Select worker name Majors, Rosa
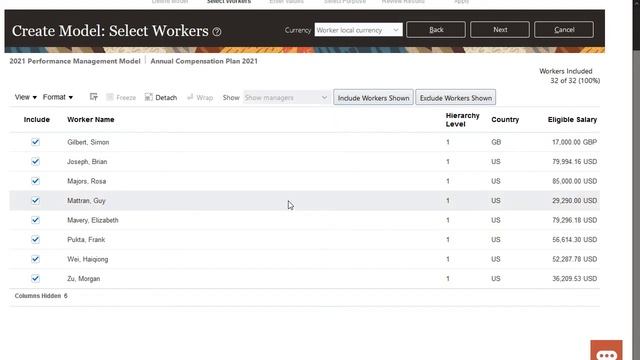This screenshot has height=360, width=640. (x=87, y=181)
